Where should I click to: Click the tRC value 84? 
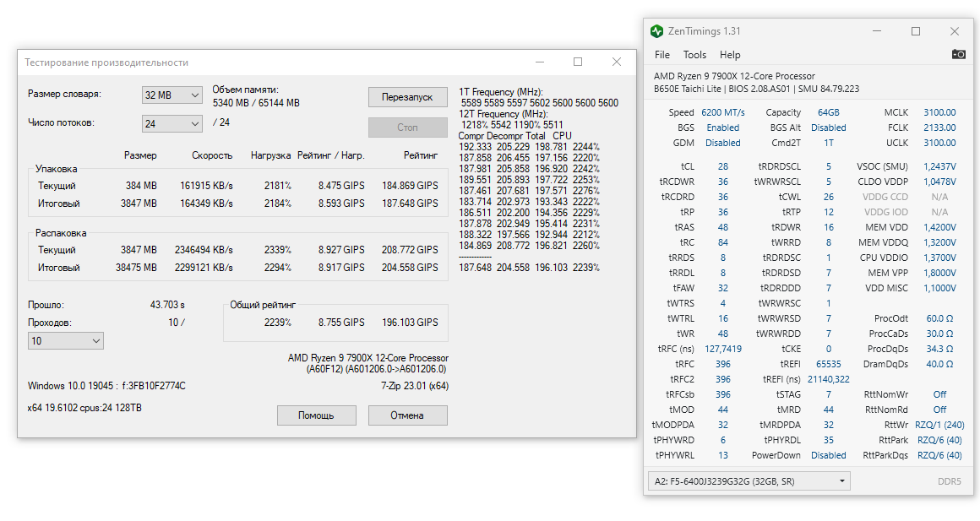click(723, 242)
